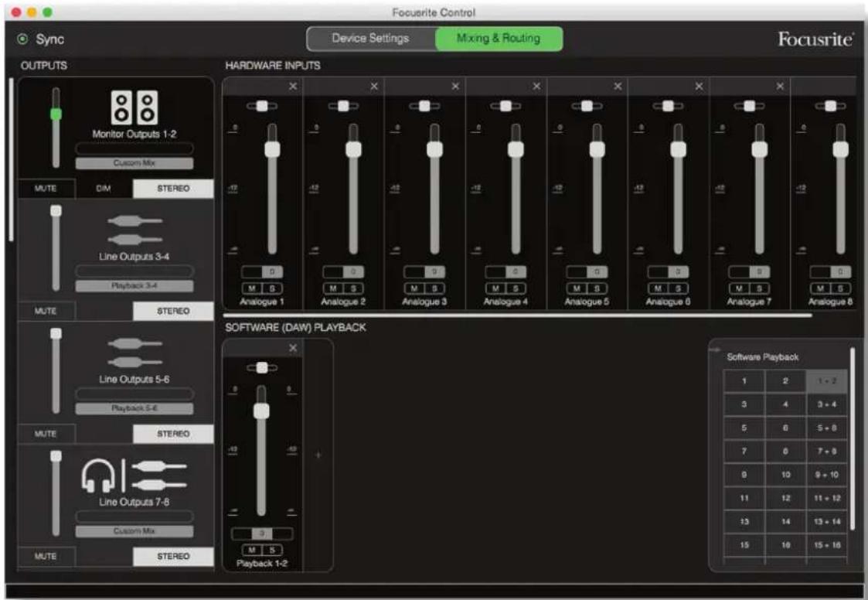Select Software Playback channel 7
Image resolution: width=868 pixels, height=600 pixels.
(744, 452)
